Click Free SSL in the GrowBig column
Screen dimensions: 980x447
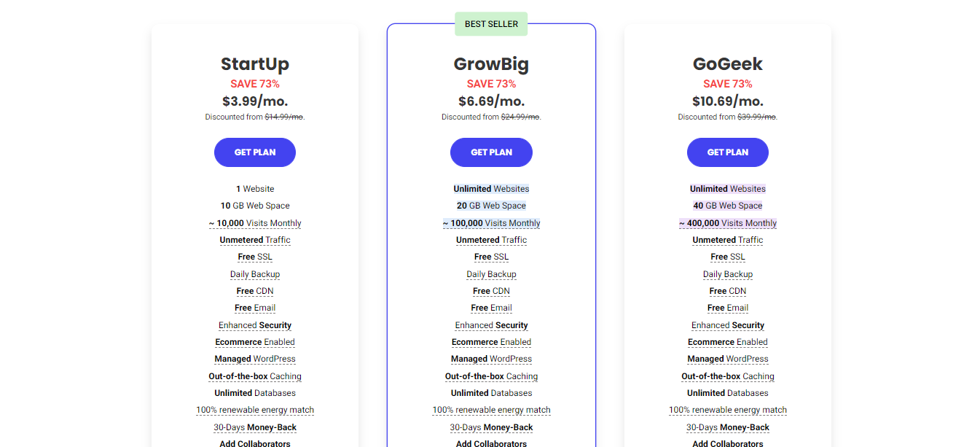coord(491,257)
